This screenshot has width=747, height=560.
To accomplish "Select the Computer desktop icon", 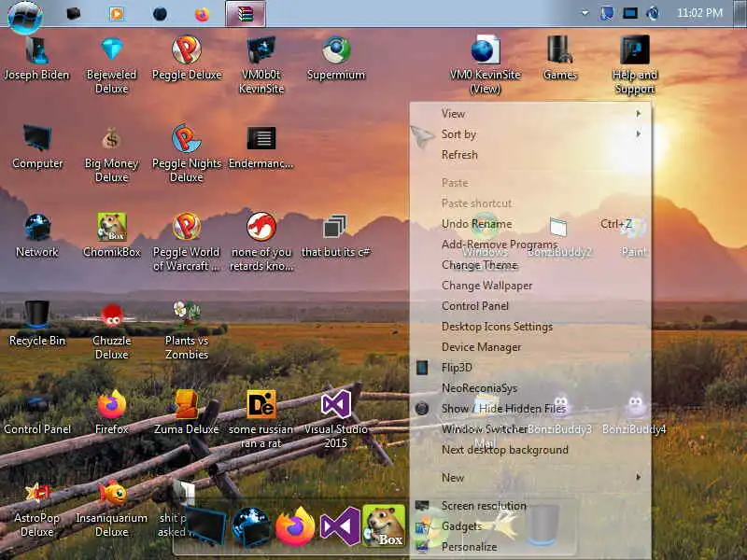I will tap(36, 147).
